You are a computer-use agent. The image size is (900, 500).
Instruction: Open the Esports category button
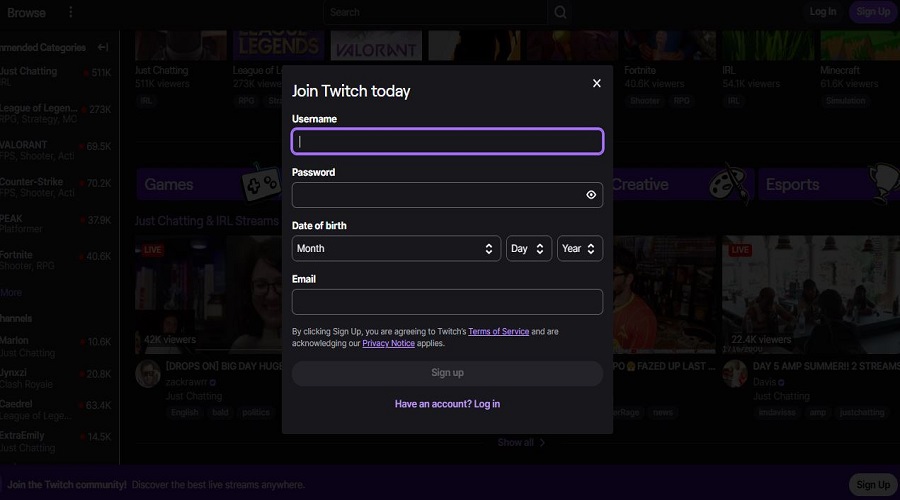(x=829, y=184)
